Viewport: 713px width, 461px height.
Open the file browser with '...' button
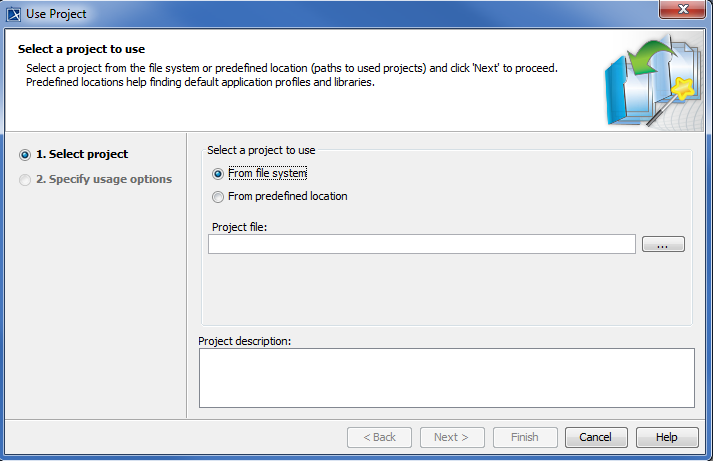tap(663, 244)
